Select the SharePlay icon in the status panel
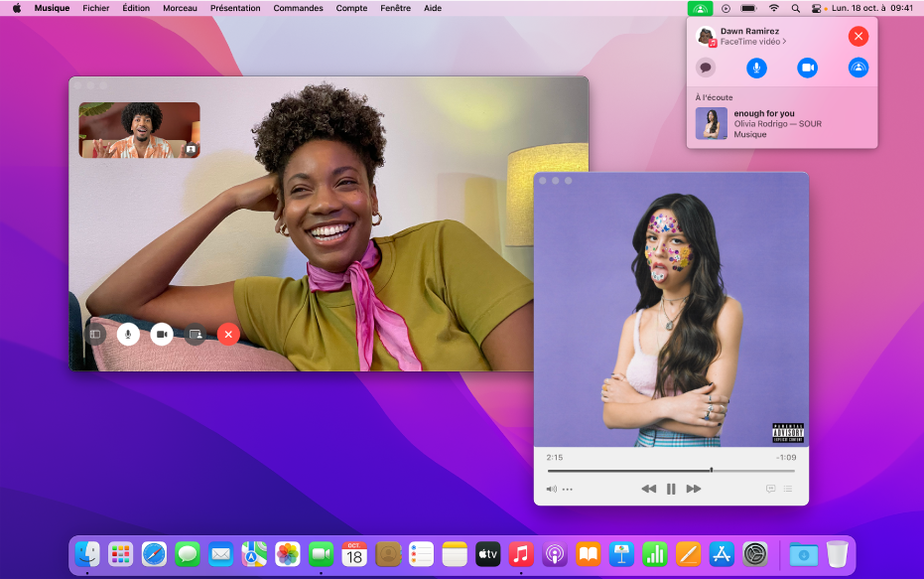 pos(858,68)
